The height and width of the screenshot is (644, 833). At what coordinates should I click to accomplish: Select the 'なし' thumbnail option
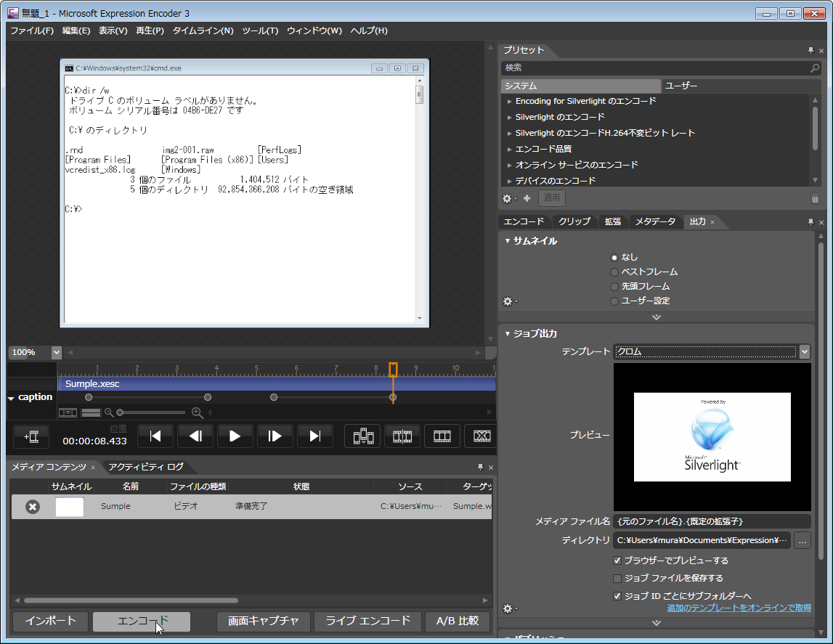point(614,258)
